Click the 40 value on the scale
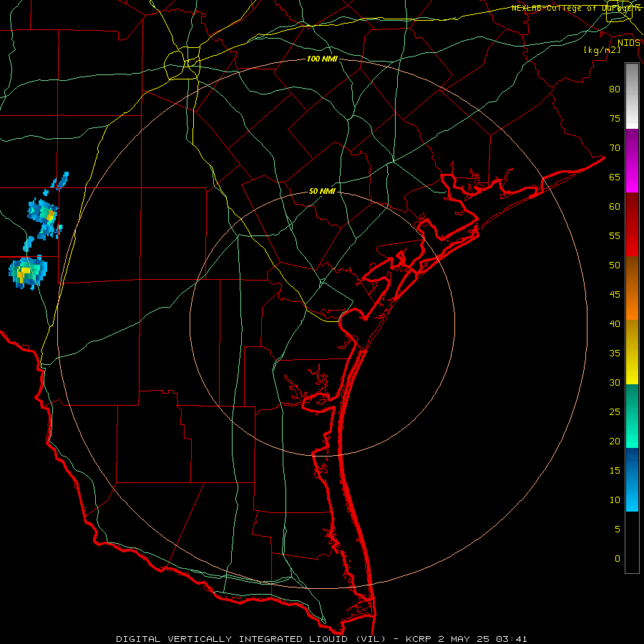Viewport: 644px width, 644px height. pos(615,323)
